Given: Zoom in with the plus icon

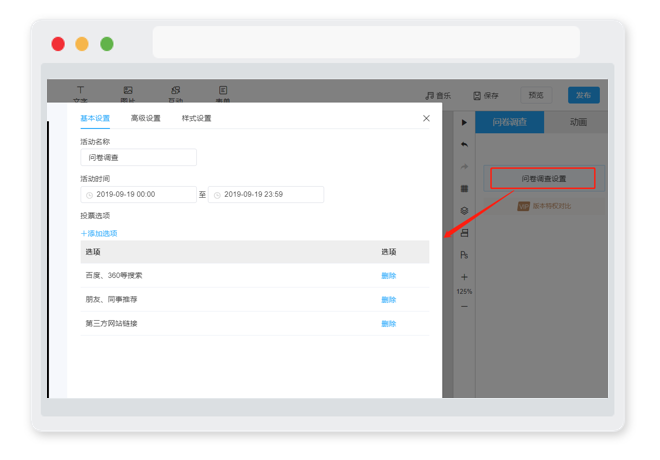Looking at the screenshot, I should point(464,277).
